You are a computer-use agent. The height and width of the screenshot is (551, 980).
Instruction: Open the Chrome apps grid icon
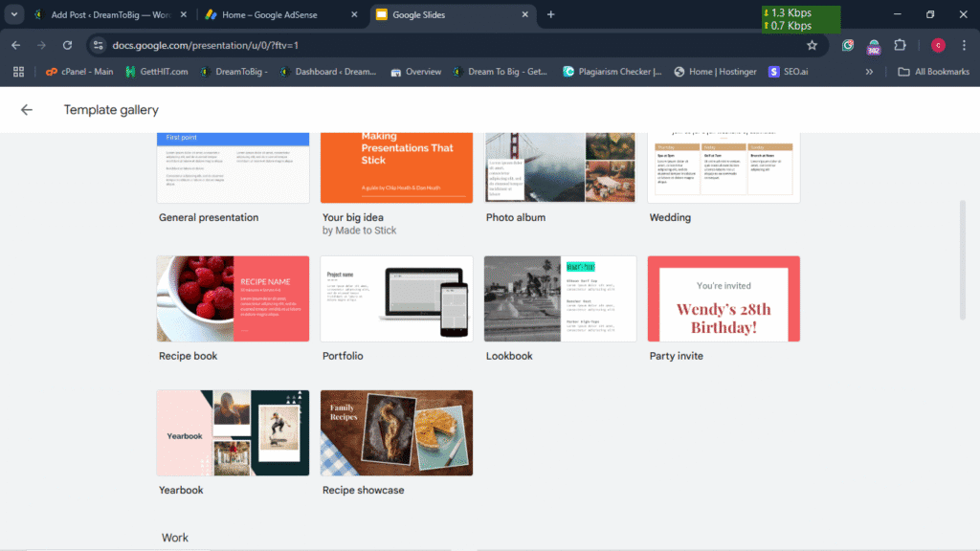pos(17,72)
